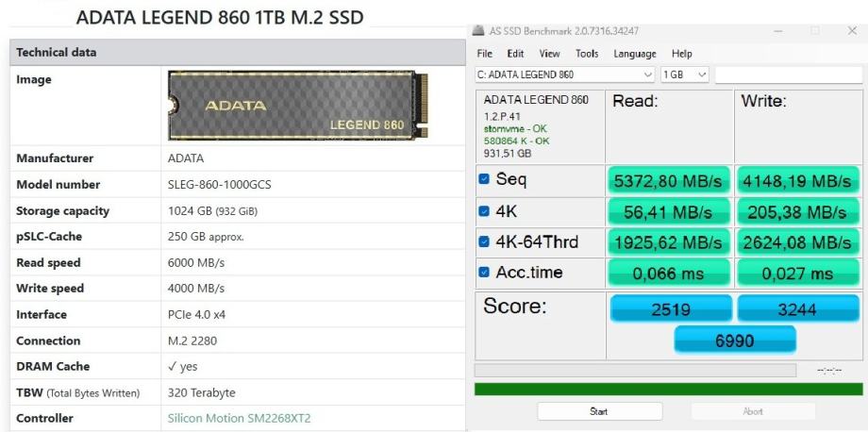Image resolution: width=868 pixels, height=432 pixels.
Task: Click the total score 6990
Action: (x=735, y=339)
